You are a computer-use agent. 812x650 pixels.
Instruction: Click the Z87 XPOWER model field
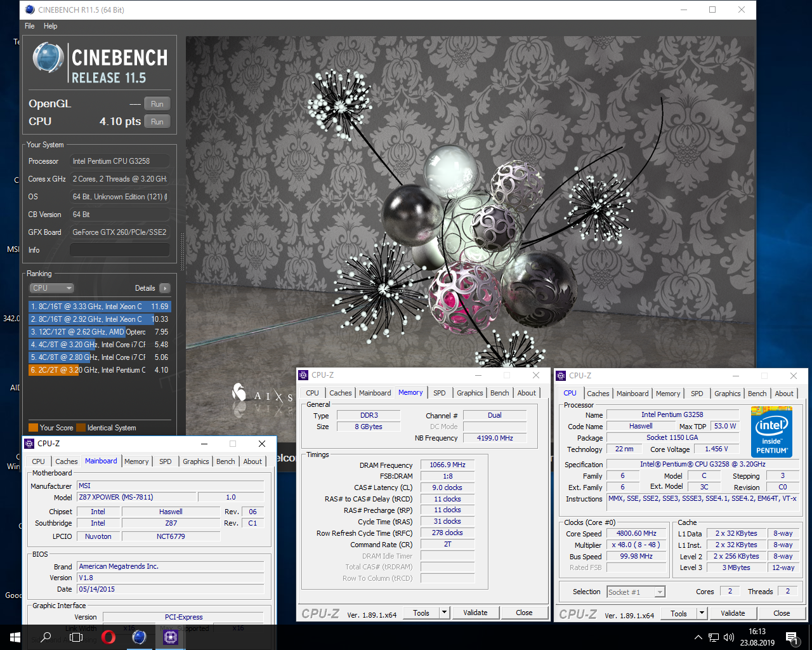pos(136,498)
